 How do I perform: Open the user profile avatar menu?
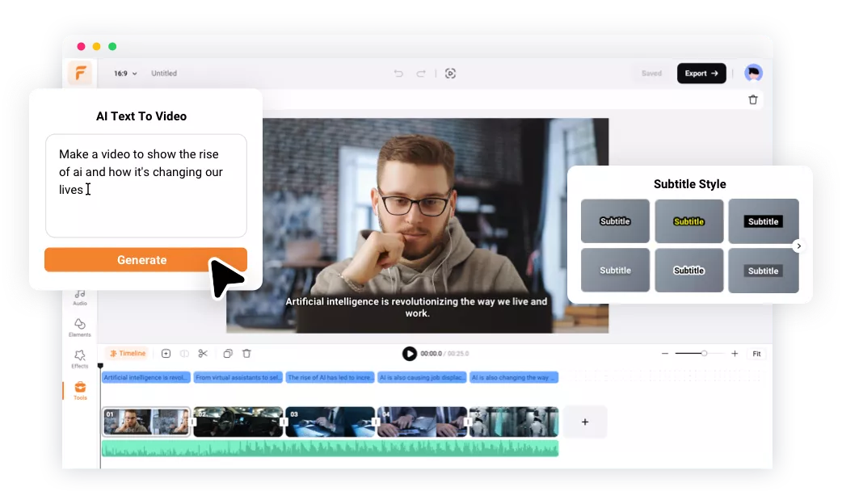pos(753,73)
